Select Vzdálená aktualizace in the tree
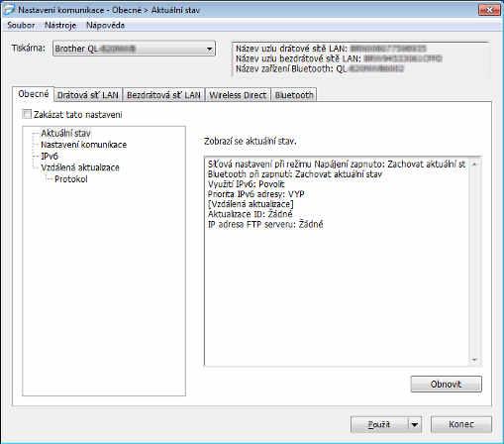 tap(80, 167)
